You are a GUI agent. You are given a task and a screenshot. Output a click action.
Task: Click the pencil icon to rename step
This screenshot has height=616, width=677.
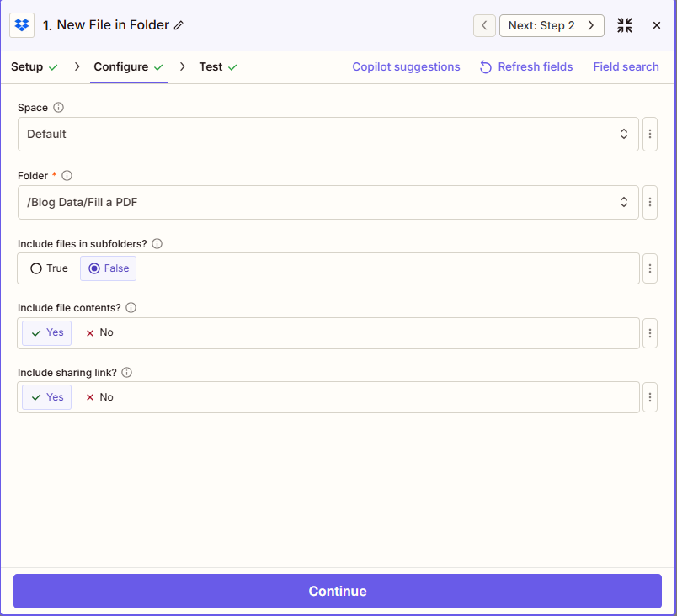[x=179, y=25]
